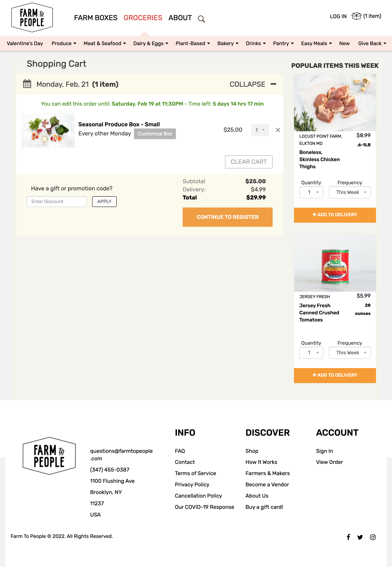The image size is (392, 567).
Task: Open the search magnifier icon
Action: [x=201, y=19]
